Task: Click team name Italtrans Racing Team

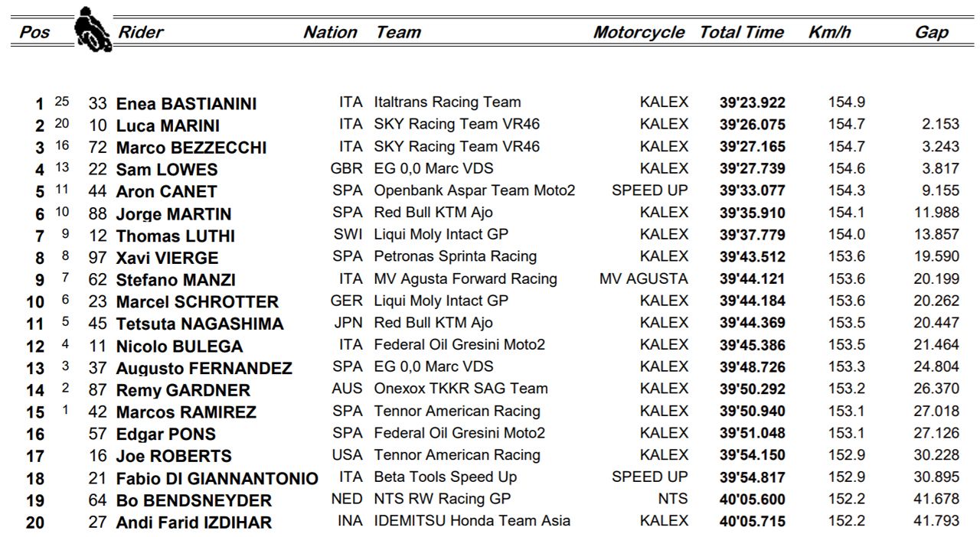Action: coord(447,103)
